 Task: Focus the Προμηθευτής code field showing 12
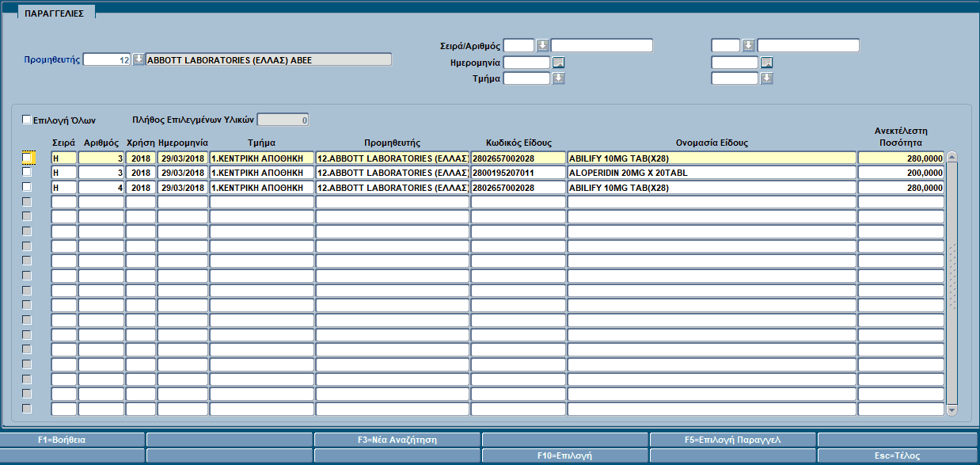(x=107, y=59)
